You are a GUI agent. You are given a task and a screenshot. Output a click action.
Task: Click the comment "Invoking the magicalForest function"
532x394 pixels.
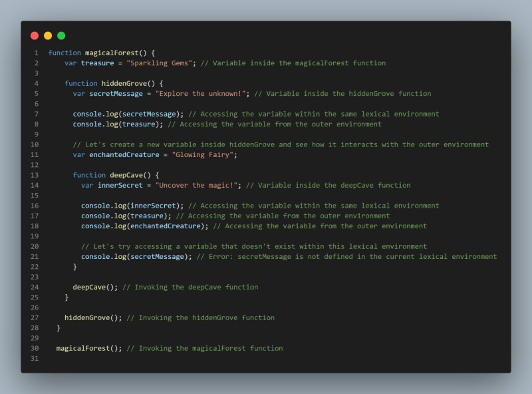[x=205, y=348]
